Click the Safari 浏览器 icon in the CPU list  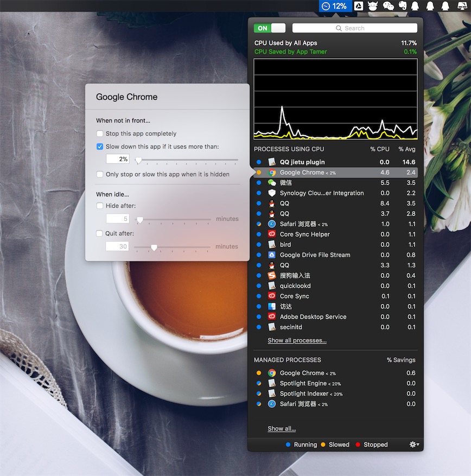tap(272, 224)
